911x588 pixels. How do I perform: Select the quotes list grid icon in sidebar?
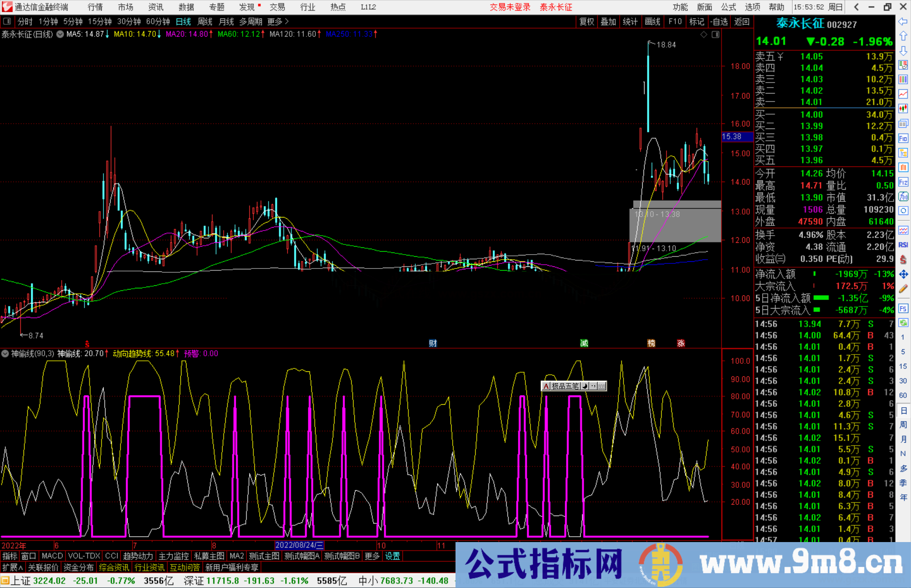[903, 79]
